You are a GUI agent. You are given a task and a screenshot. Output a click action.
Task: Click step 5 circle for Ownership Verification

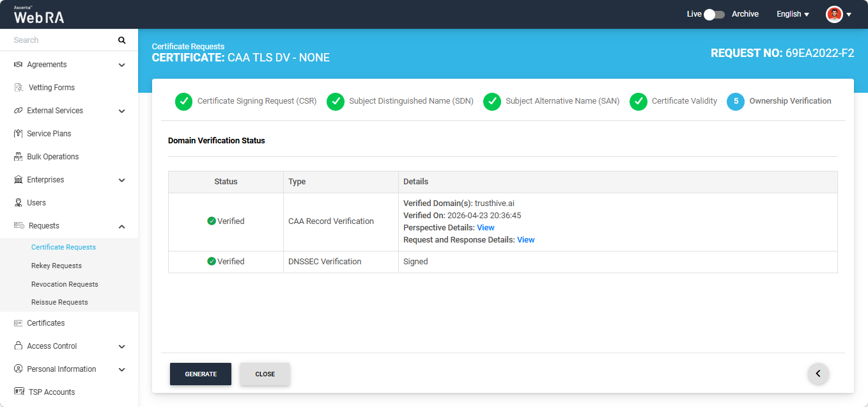(736, 102)
